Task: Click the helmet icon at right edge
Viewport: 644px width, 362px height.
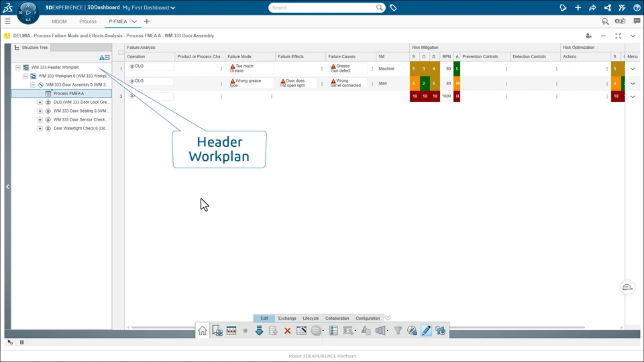Action: 627,288
